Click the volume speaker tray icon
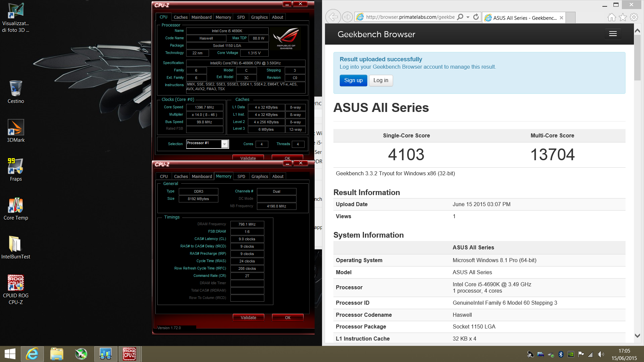Screen dimensions: 644x362 601,354
